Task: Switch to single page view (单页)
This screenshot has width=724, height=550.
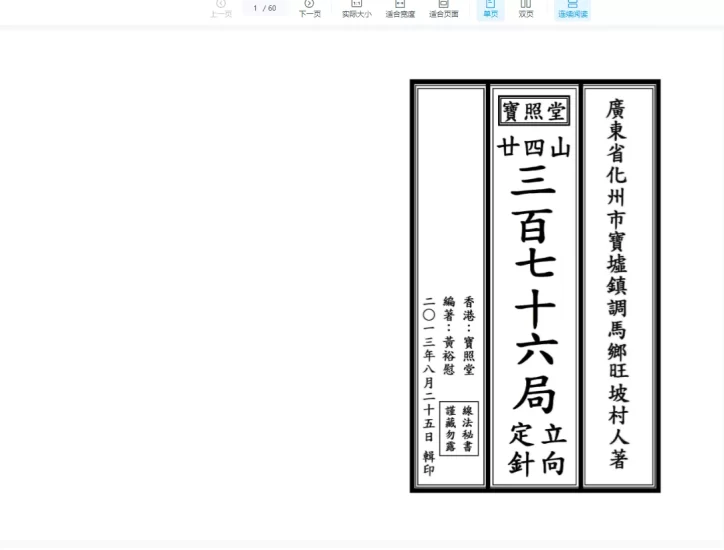Action: pyautogui.click(x=490, y=8)
